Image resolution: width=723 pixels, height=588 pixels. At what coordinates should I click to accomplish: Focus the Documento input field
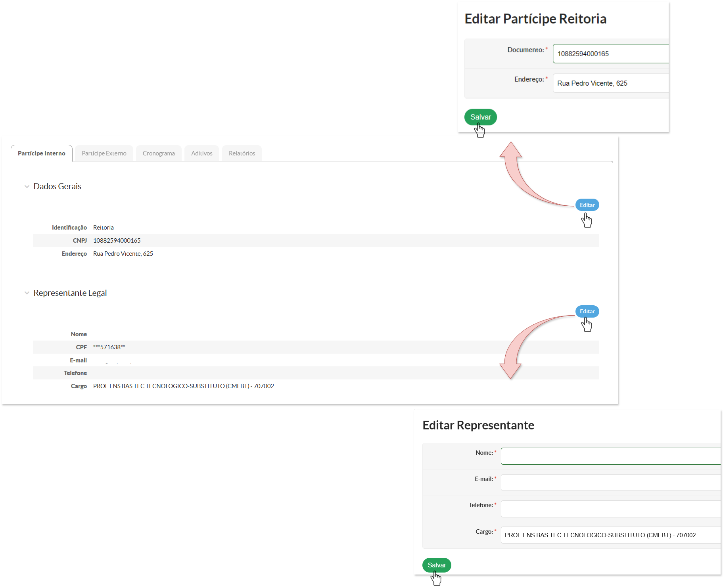pyautogui.click(x=611, y=54)
